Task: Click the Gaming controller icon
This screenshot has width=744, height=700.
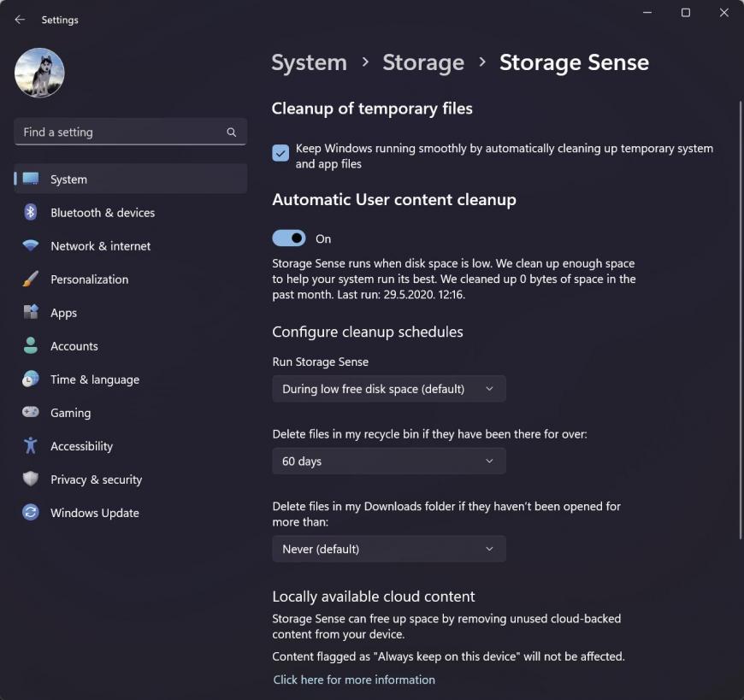Action: (31, 412)
